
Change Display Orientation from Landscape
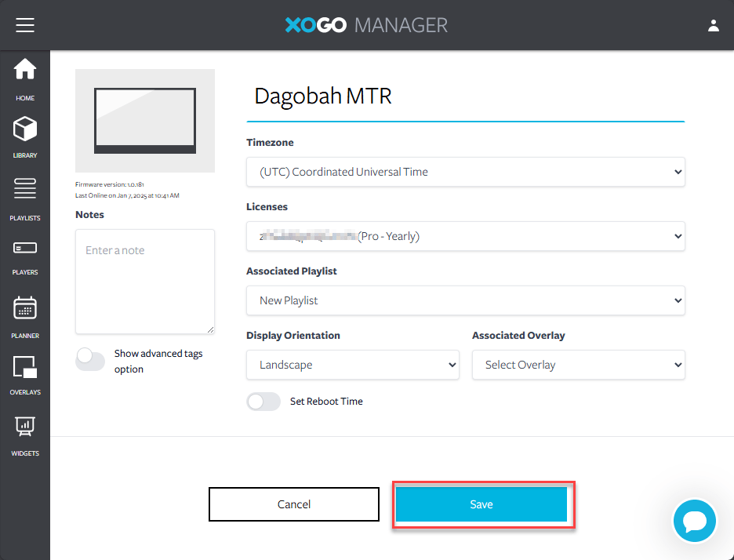tap(352, 365)
